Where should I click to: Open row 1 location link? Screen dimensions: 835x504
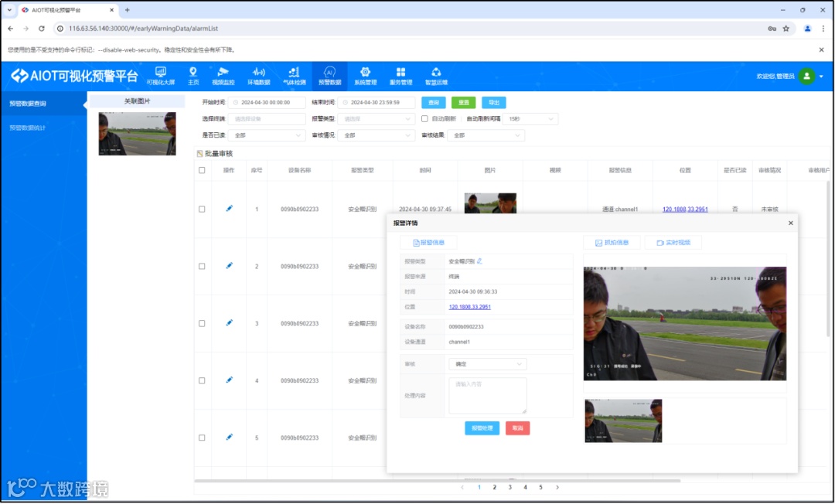point(685,209)
